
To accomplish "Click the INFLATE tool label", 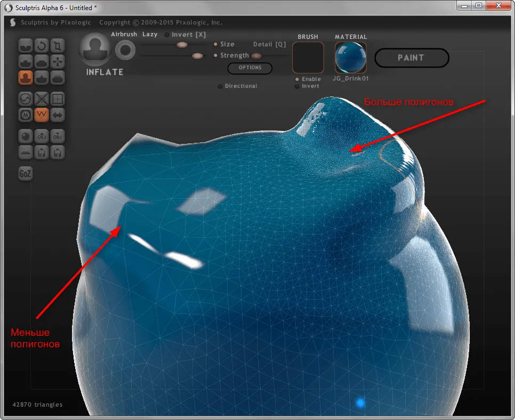I will (105, 72).
